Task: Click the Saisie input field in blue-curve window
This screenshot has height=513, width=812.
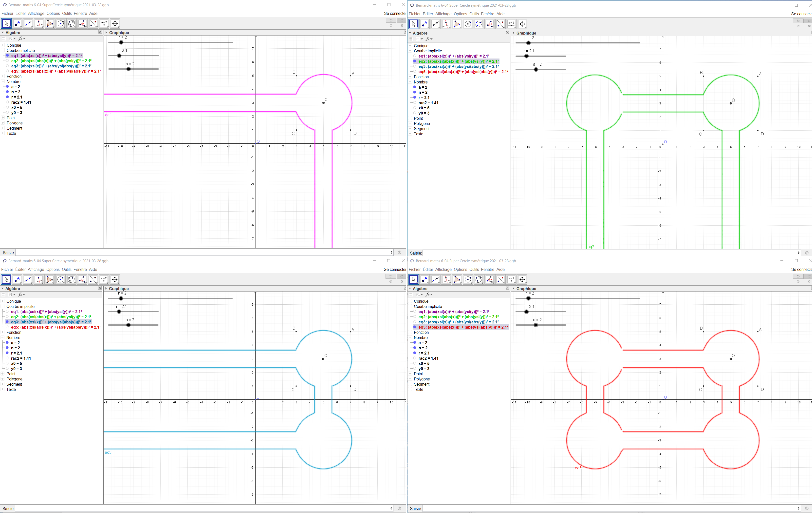Action: click(x=202, y=509)
